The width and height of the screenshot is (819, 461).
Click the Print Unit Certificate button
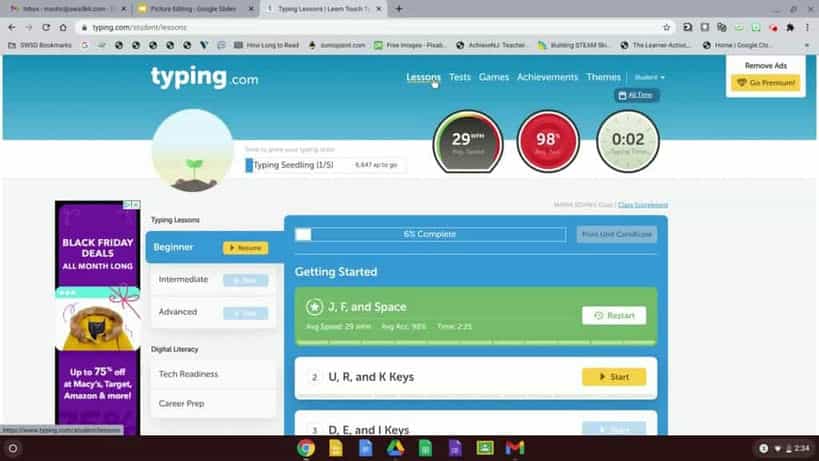(x=617, y=234)
